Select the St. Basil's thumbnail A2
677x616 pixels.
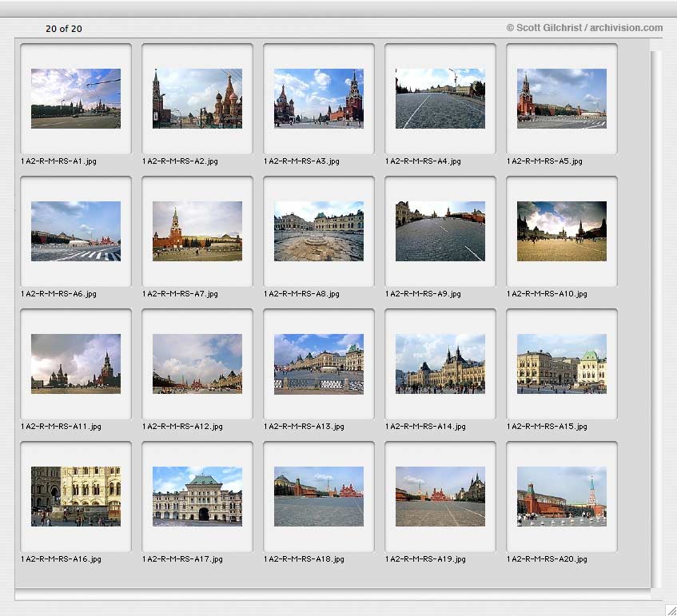(x=197, y=98)
